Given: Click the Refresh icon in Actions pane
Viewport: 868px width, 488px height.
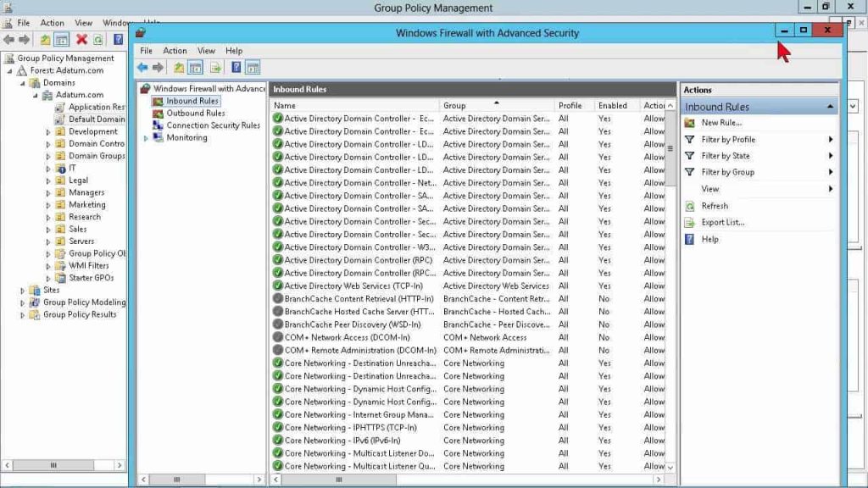Looking at the screenshot, I should click(690, 206).
